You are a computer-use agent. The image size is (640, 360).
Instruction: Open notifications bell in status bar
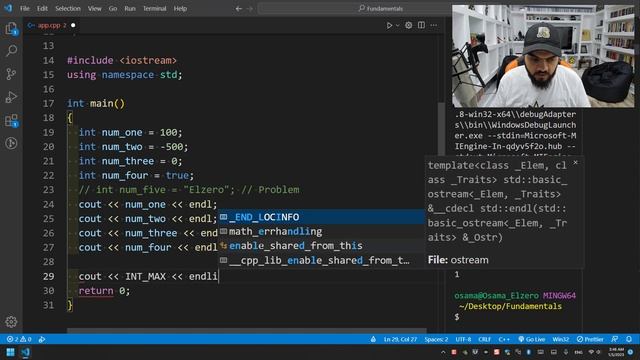click(629, 339)
